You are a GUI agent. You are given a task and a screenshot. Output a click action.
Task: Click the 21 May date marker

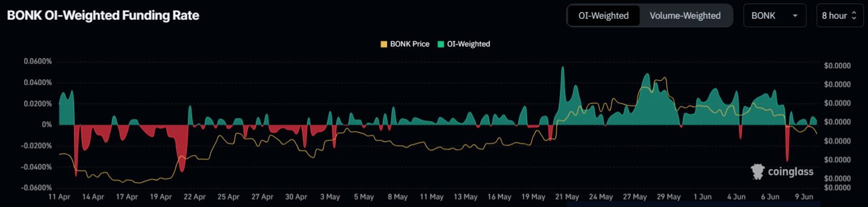pyautogui.click(x=567, y=197)
